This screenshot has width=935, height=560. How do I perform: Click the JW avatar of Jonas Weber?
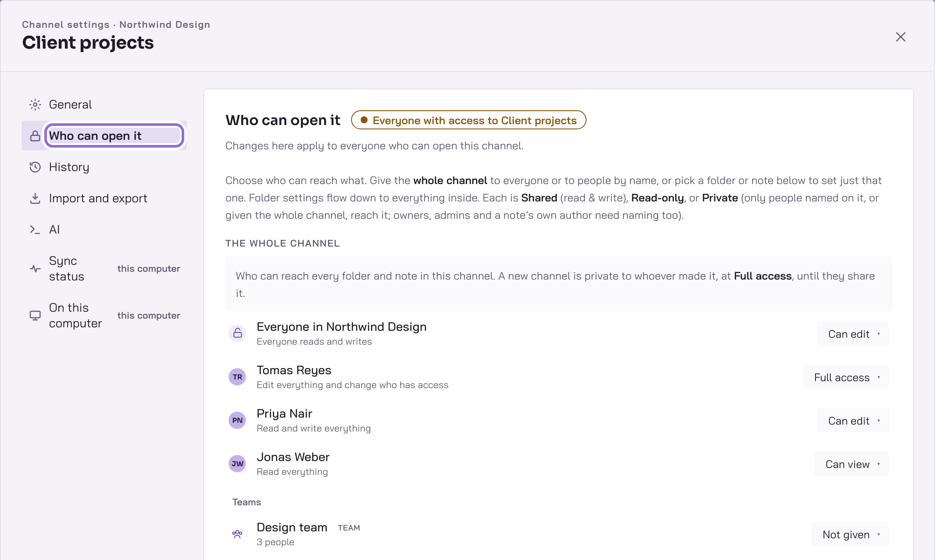tap(237, 464)
